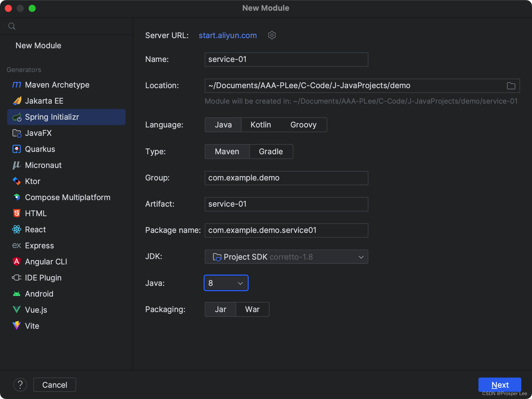Viewport: 532px width, 399px height.
Task: Open server URL settings gear
Action: coord(272,35)
